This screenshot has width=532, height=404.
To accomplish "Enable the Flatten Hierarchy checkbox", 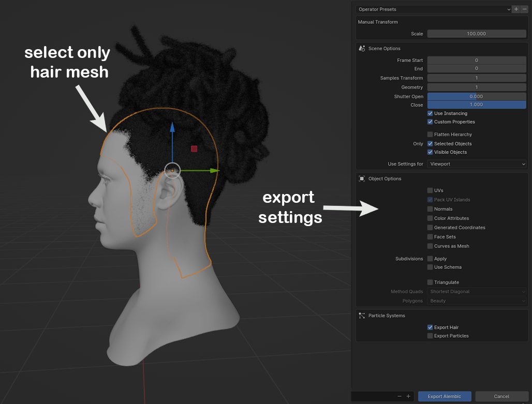I will [x=430, y=134].
